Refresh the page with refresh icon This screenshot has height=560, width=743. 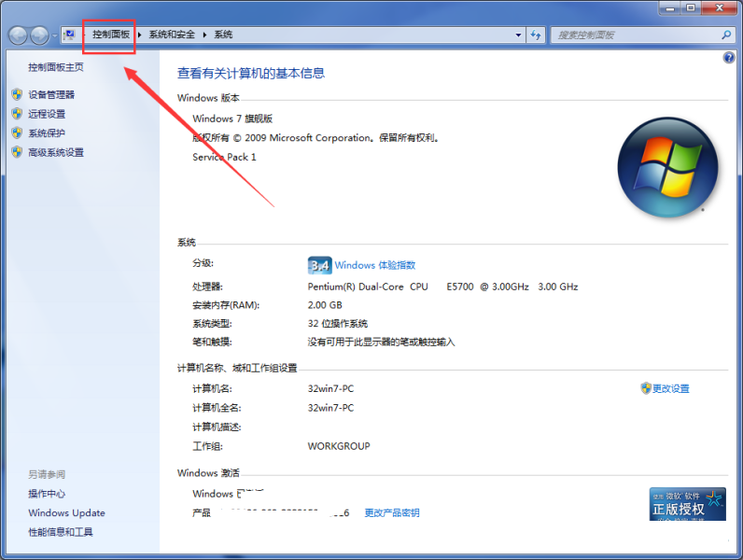tap(536, 35)
